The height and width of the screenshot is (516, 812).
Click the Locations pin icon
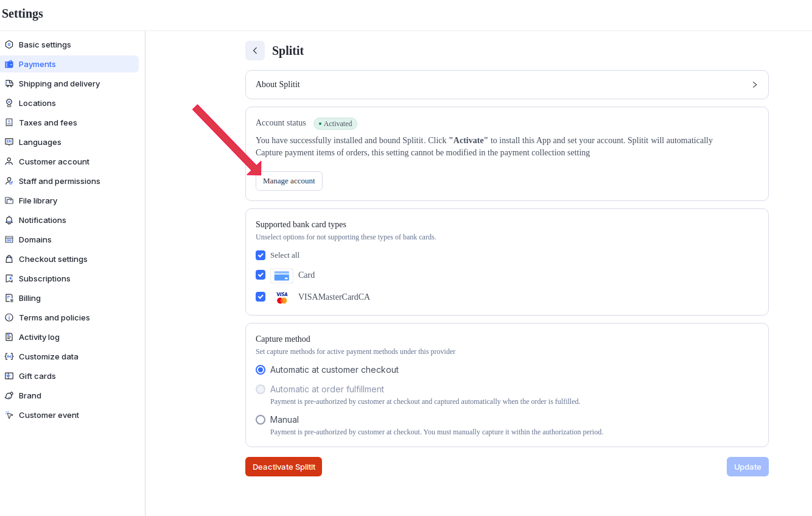pos(9,103)
